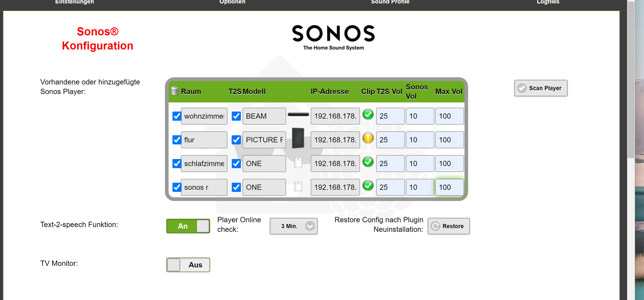Viewport: 644px width, 300px height.
Task: Click the Restore config button
Action: tap(448, 226)
